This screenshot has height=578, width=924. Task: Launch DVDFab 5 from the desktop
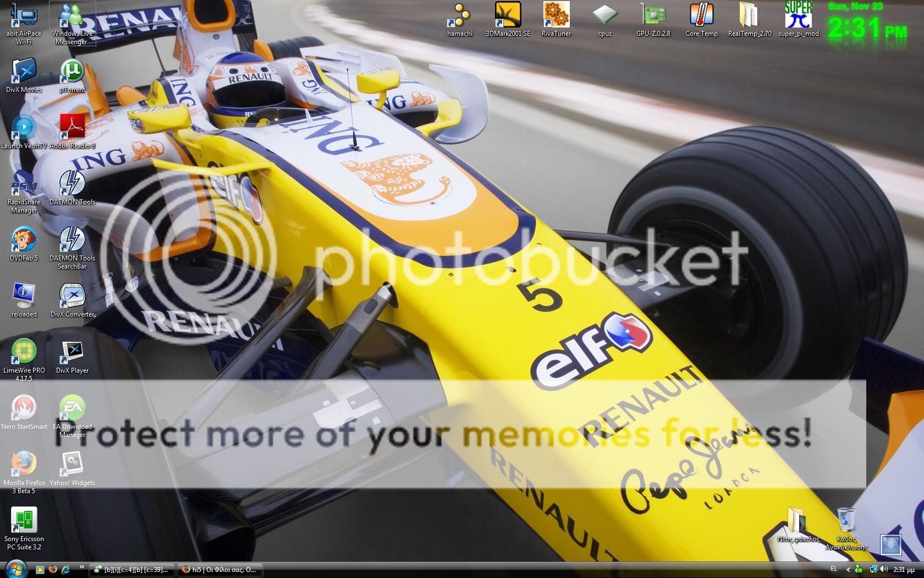24,241
